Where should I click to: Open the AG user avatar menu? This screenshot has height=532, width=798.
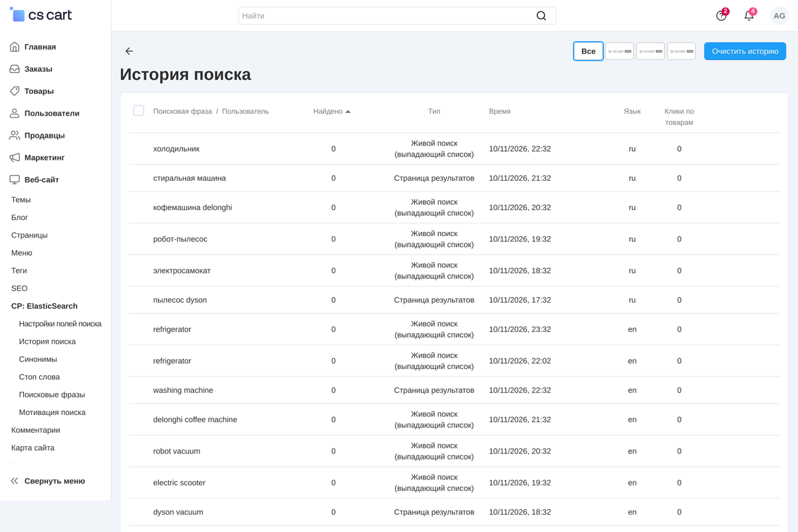779,16
